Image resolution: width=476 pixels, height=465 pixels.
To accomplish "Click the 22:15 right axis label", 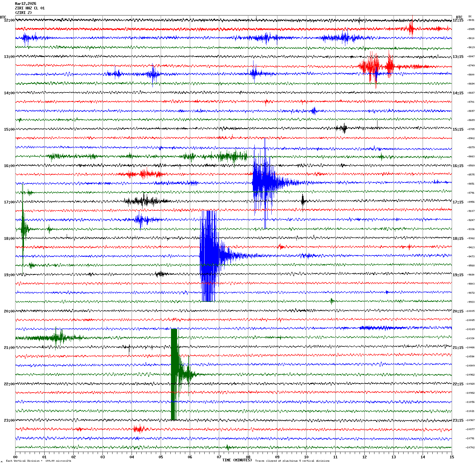I will [x=458, y=384].
